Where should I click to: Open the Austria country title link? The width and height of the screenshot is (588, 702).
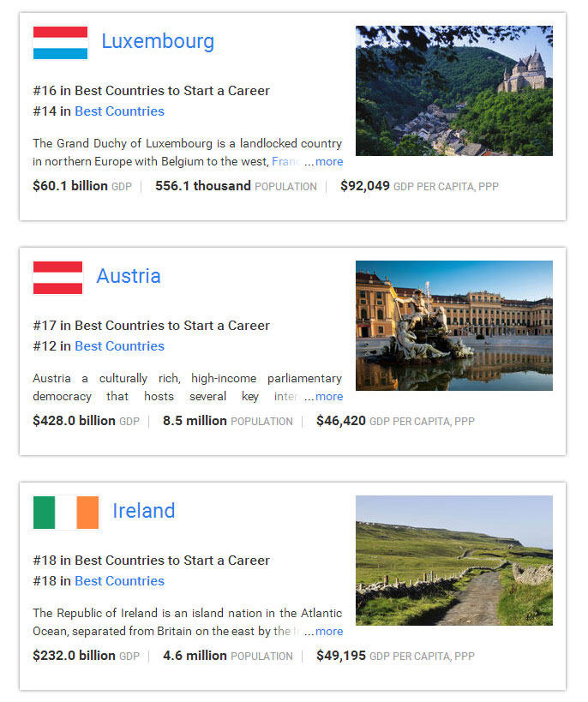coord(129,276)
